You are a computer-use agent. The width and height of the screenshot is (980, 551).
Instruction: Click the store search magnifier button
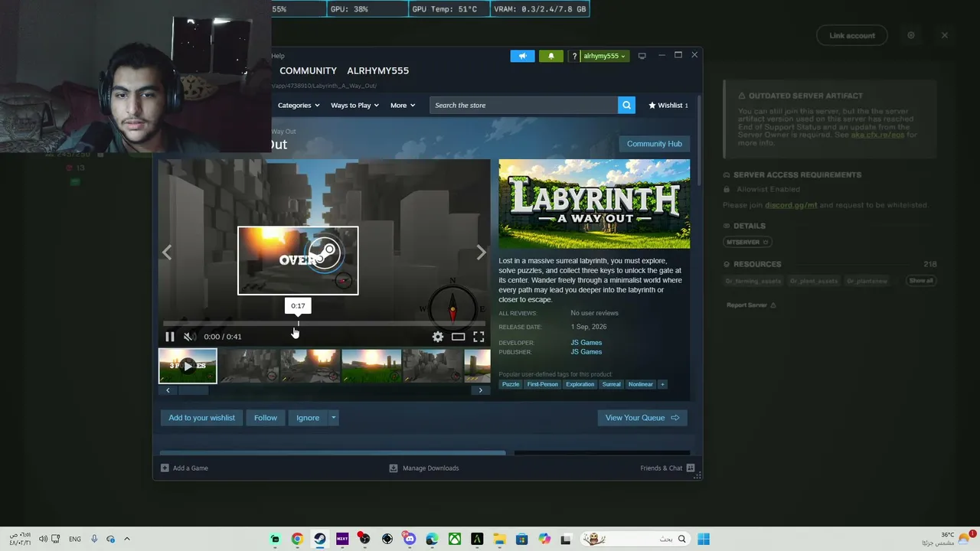626,106
